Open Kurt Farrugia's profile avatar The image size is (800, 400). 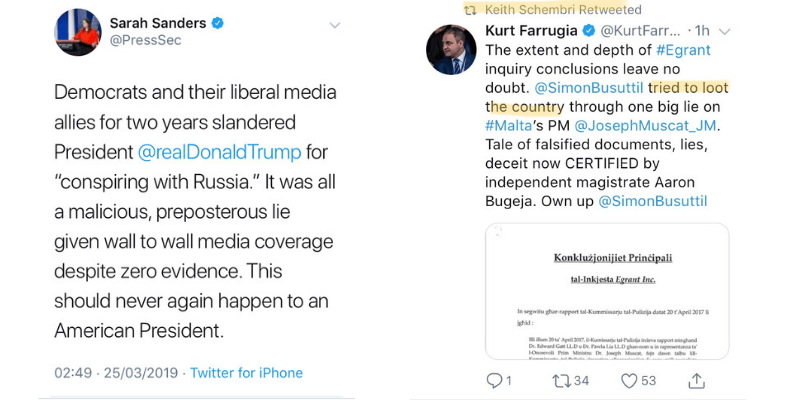click(451, 50)
